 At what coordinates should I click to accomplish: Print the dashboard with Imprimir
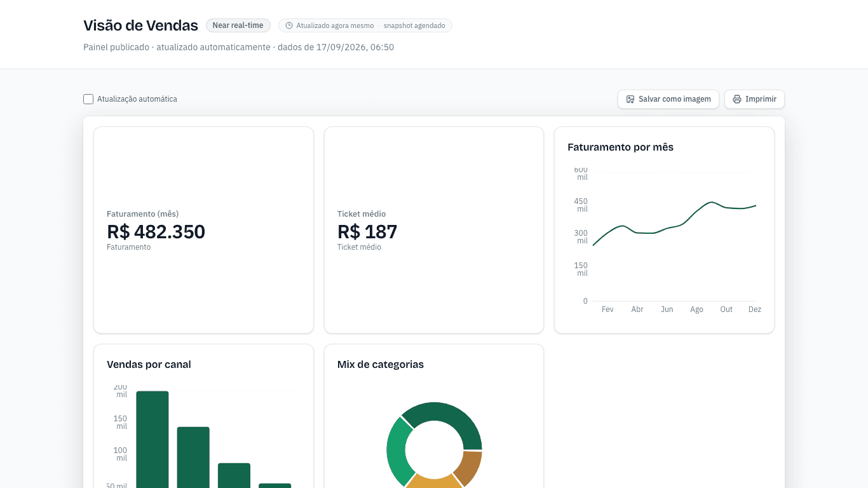754,99
